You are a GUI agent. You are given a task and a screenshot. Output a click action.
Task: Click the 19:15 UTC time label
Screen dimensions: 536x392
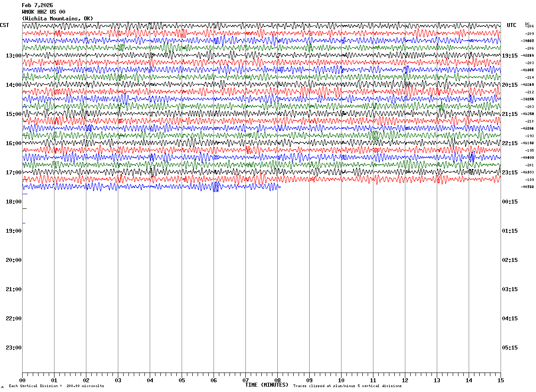510,56
